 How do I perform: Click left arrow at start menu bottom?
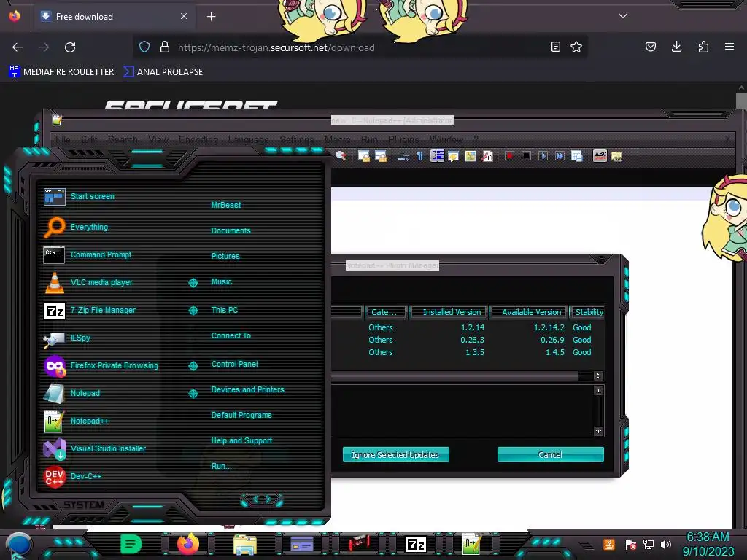click(255, 499)
